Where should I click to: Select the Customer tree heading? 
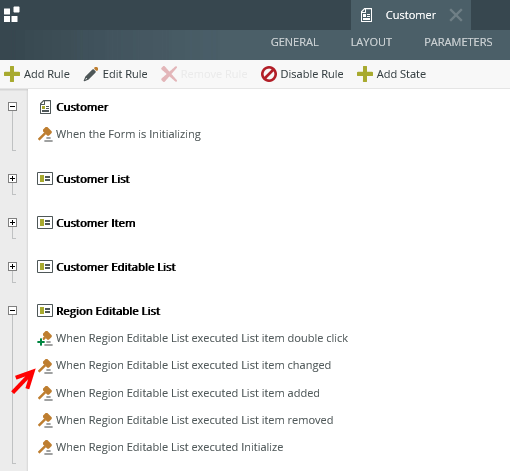(82, 107)
